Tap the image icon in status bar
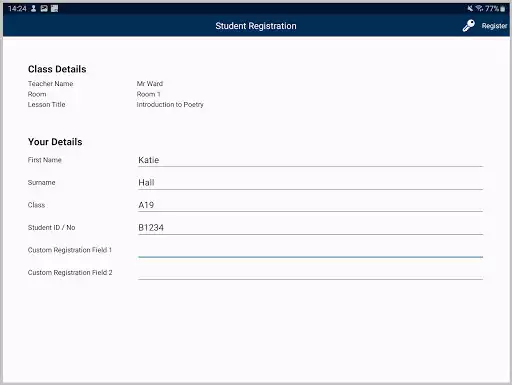 pyautogui.click(x=44, y=8)
